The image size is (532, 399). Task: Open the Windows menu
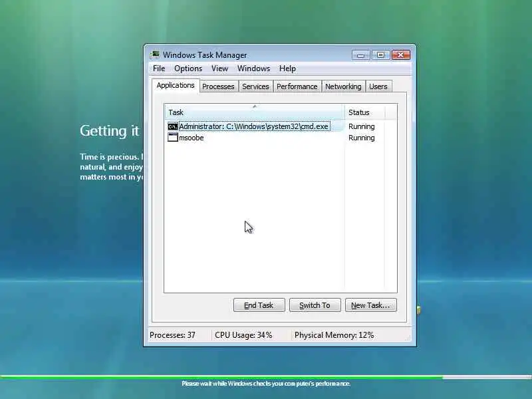coord(253,68)
